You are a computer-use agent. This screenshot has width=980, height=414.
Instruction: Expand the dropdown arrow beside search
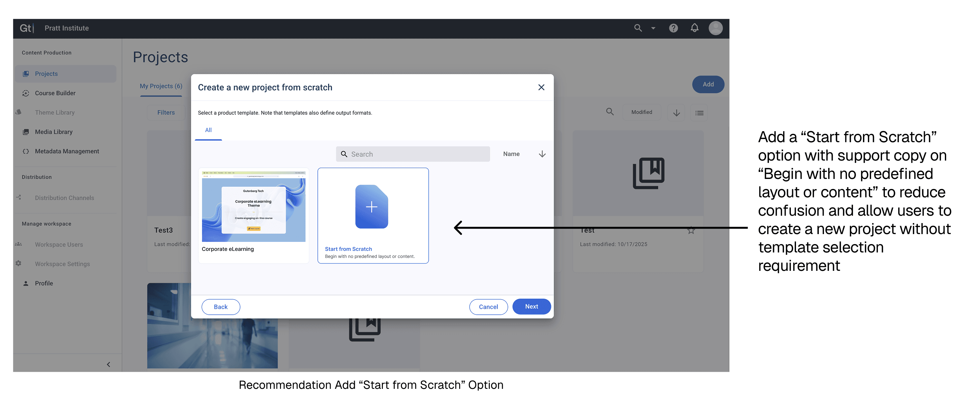coord(653,28)
